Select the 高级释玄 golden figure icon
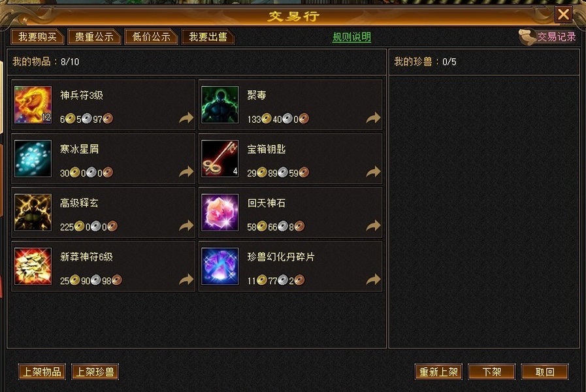 33,212
